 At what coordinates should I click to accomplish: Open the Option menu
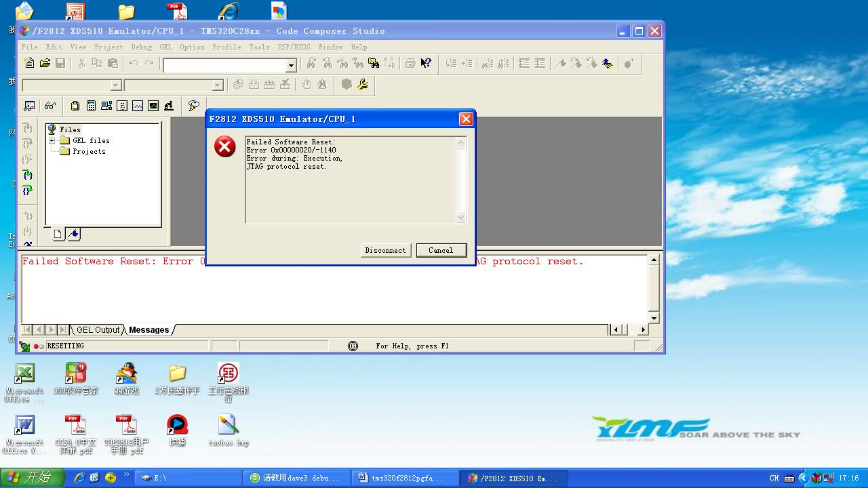tap(192, 47)
